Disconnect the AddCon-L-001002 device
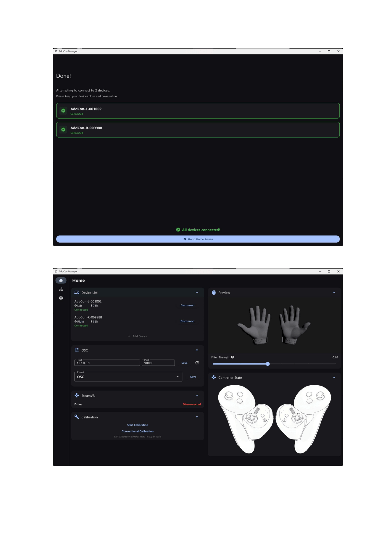 [188, 305]
